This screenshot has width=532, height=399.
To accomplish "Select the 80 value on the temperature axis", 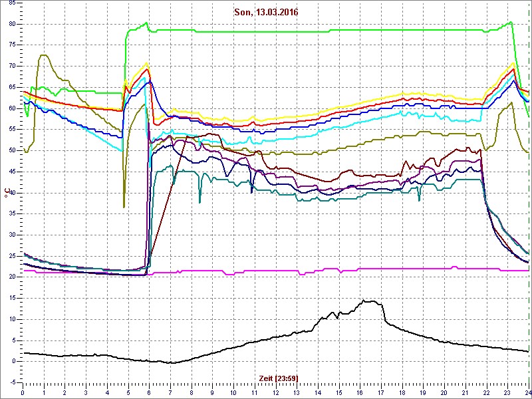I will (x=11, y=24).
